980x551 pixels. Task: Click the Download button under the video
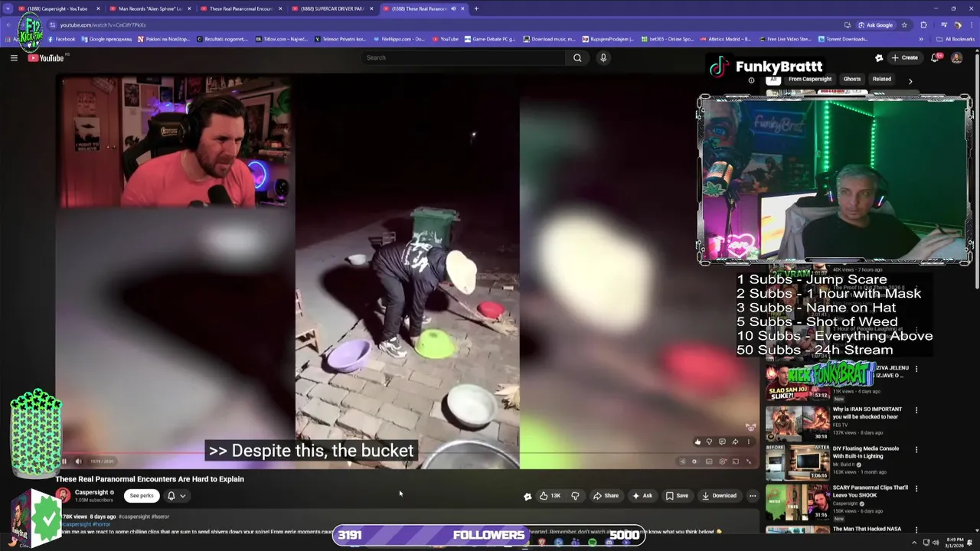[720, 496]
